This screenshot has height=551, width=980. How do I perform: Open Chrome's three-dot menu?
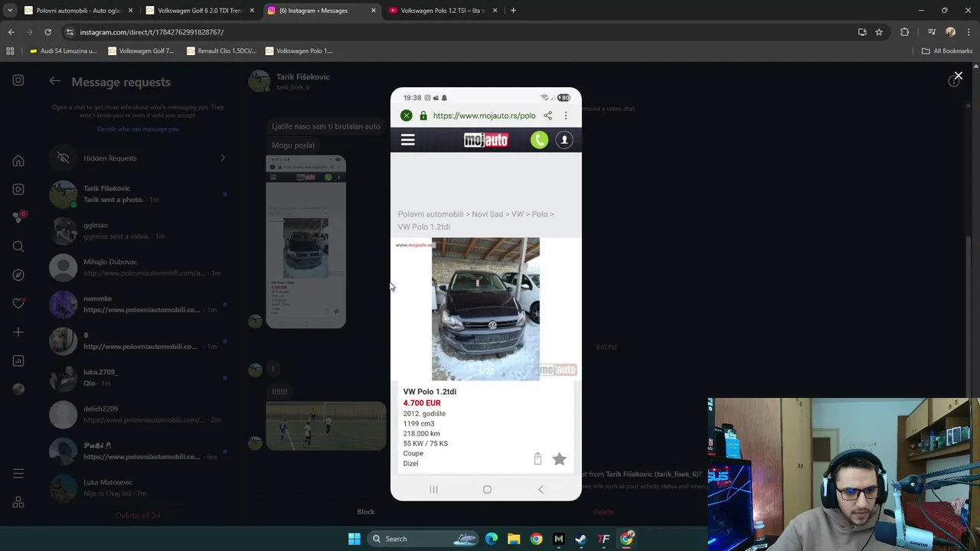click(x=969, y=32)
